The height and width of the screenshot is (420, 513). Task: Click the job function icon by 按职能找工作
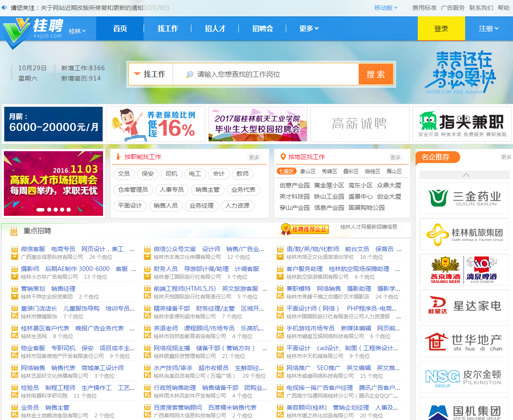pos(119,157)
